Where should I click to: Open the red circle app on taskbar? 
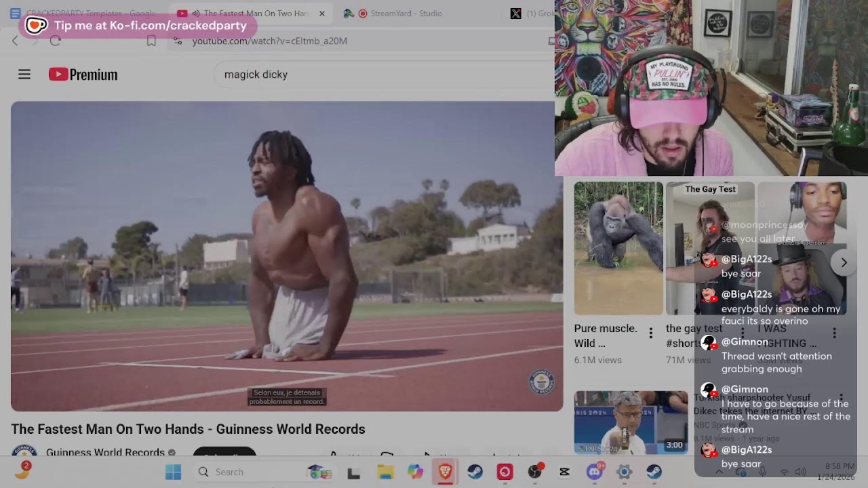(x=505, y=472)
